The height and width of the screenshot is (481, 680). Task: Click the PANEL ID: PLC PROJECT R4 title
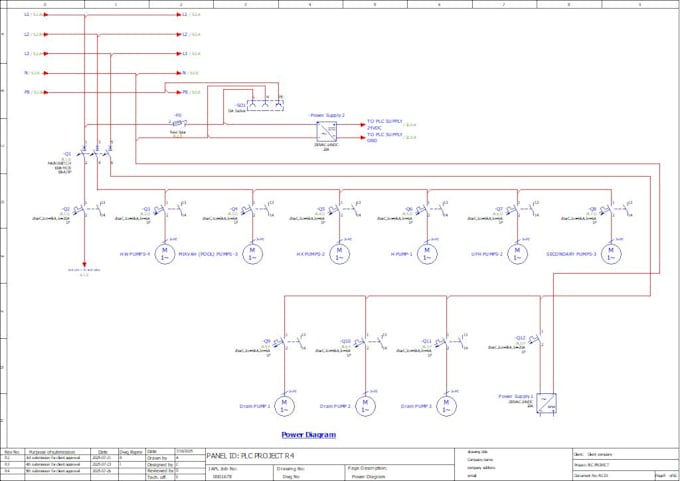click(250, 456)
